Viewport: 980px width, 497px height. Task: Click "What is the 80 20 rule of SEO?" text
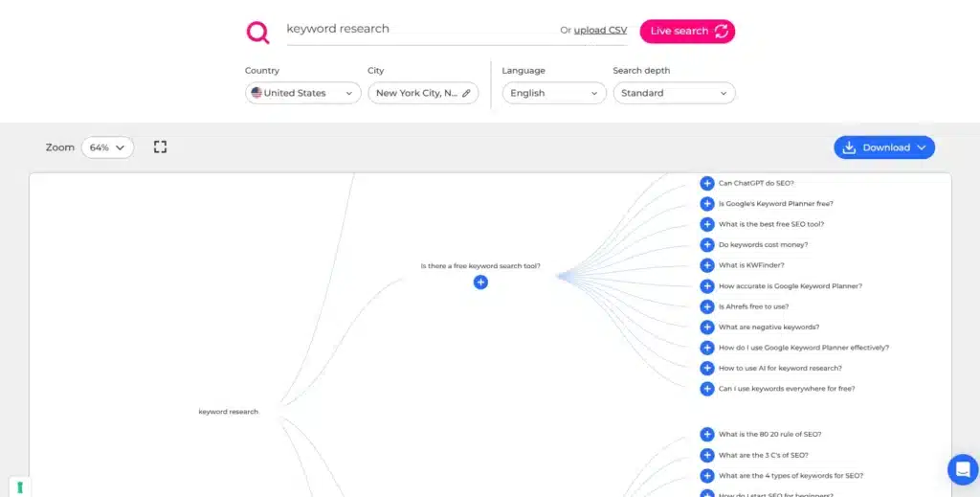tap(770, 434)
